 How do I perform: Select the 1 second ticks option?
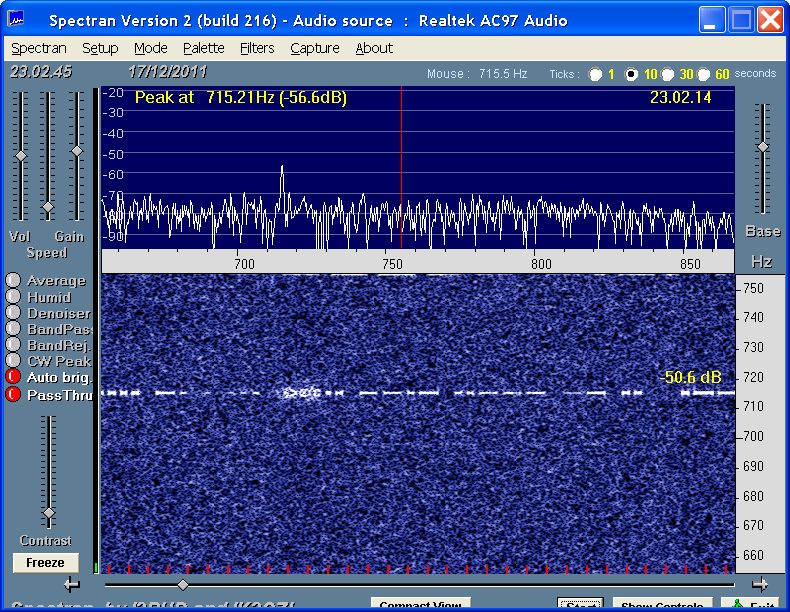pyautogui.click(x=596, y=75)
